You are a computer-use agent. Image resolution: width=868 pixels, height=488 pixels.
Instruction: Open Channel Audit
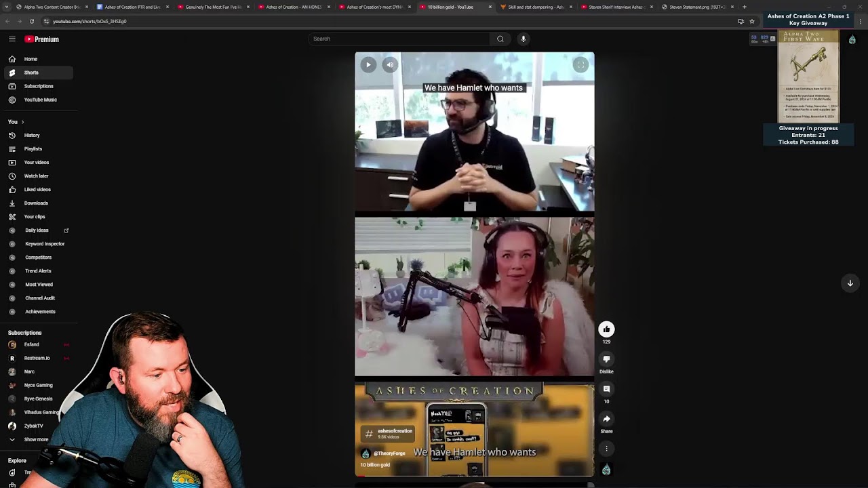click(x=40, y=298)
